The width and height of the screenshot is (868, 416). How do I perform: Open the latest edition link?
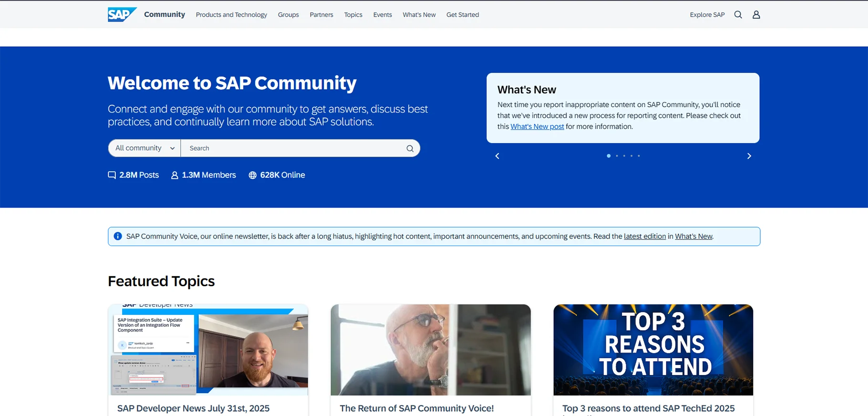click(x=645, y=236)
